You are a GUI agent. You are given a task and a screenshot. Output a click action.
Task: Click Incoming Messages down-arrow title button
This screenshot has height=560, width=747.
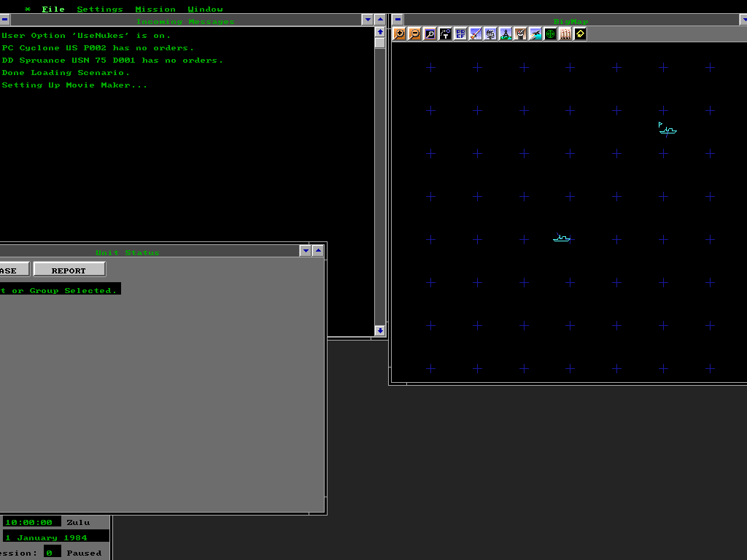pos(368,20)
